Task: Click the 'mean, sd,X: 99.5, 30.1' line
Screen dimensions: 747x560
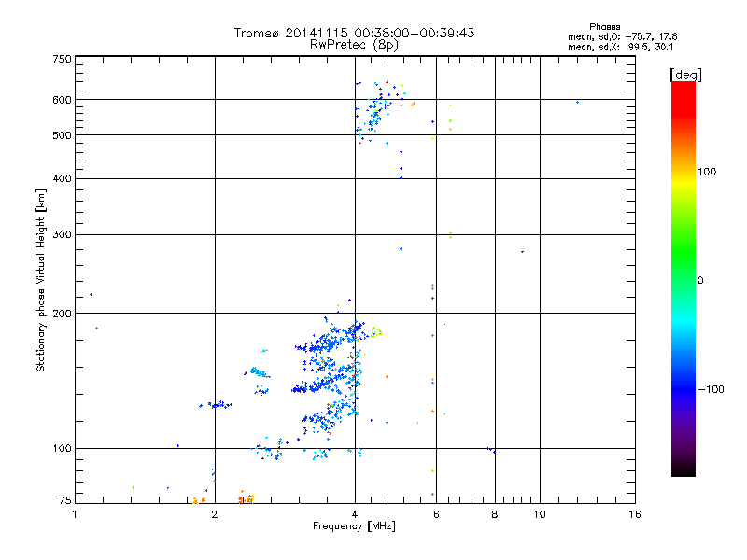Action: [x=621, y=47]
